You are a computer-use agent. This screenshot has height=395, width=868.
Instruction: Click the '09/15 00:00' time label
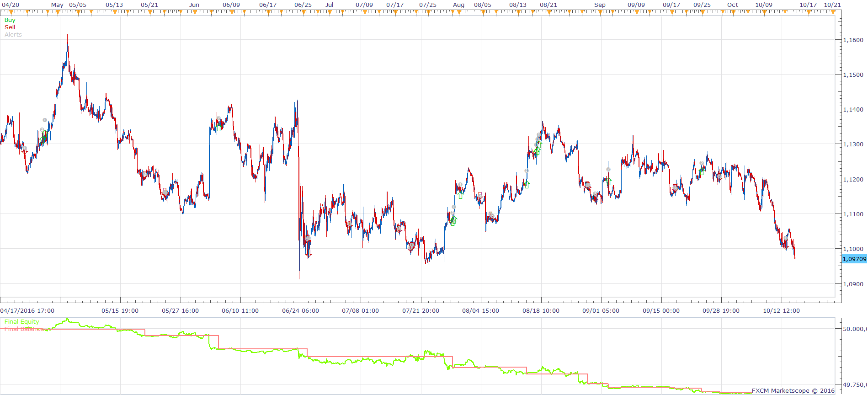pyautogui.click(x=661, y=311)
